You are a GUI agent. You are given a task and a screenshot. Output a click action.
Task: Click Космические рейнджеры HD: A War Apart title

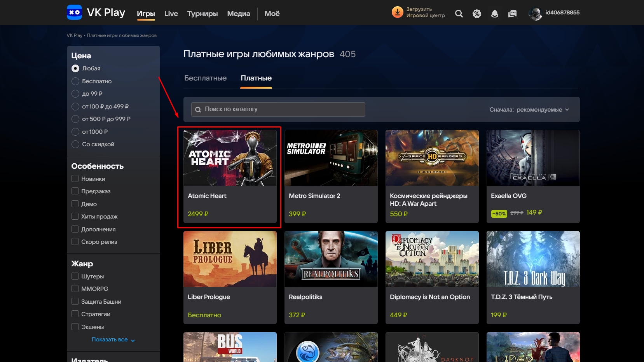(x=429, y=200)
